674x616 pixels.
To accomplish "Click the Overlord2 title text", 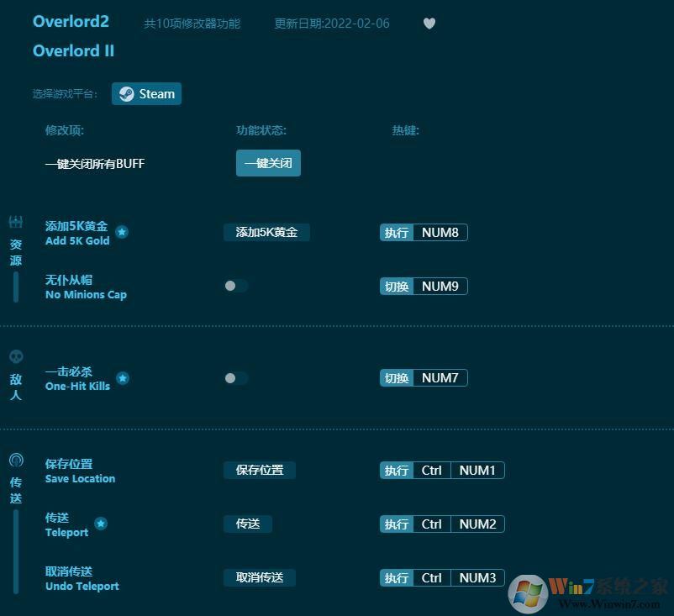I will [71, 22].
